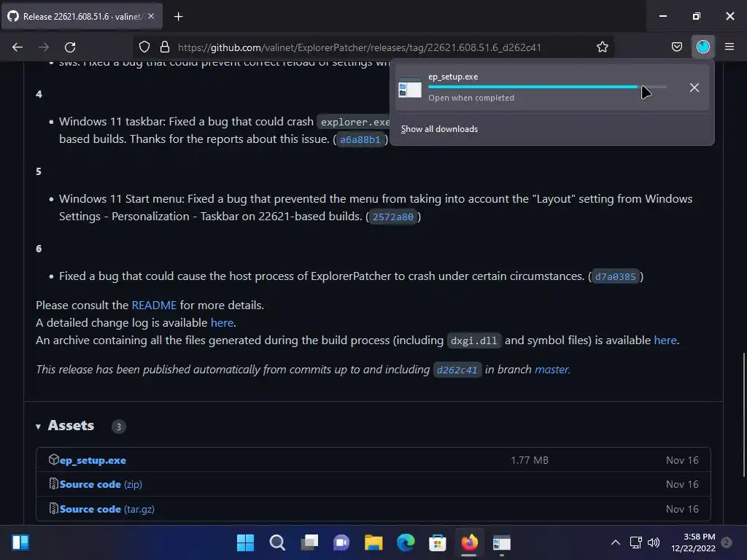
Task: Open commit d262c41
Action: click(457, 370)
